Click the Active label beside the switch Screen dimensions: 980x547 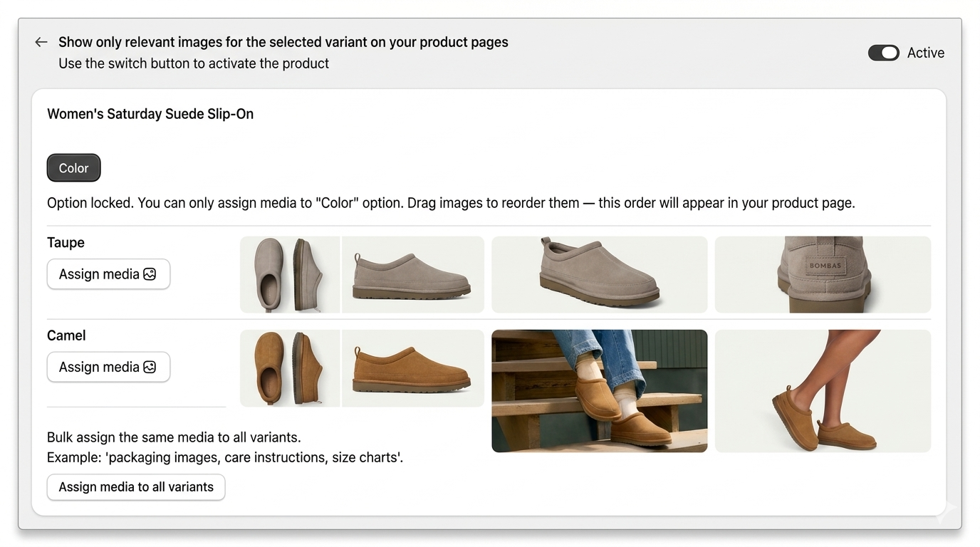tap(925, 53)
